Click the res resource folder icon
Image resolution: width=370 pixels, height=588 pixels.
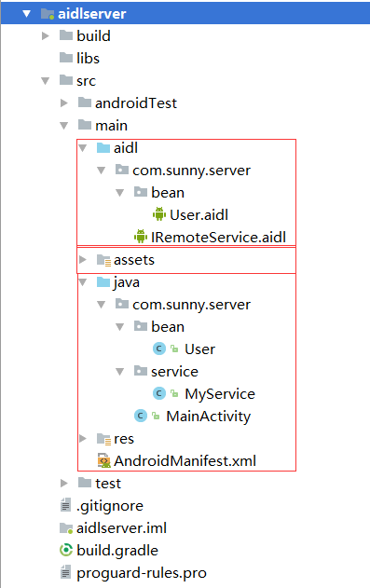(x=103, y=438)
